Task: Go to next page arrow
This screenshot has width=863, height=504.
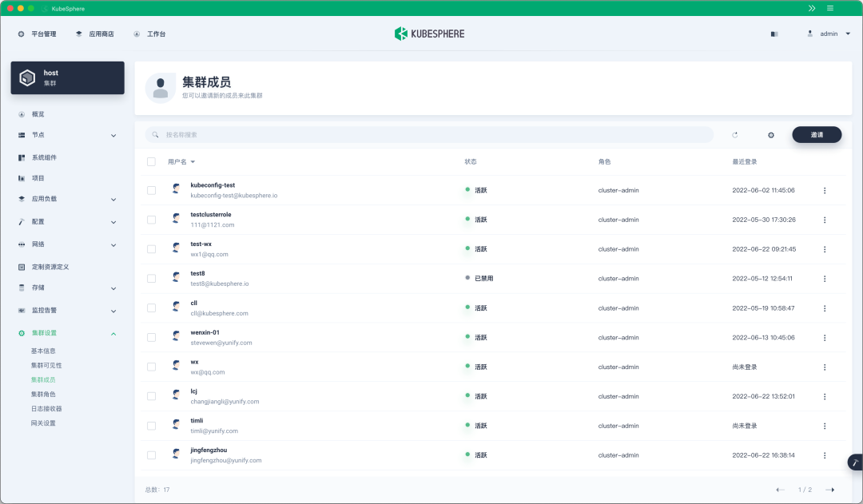Action: (x=830, y=490)
